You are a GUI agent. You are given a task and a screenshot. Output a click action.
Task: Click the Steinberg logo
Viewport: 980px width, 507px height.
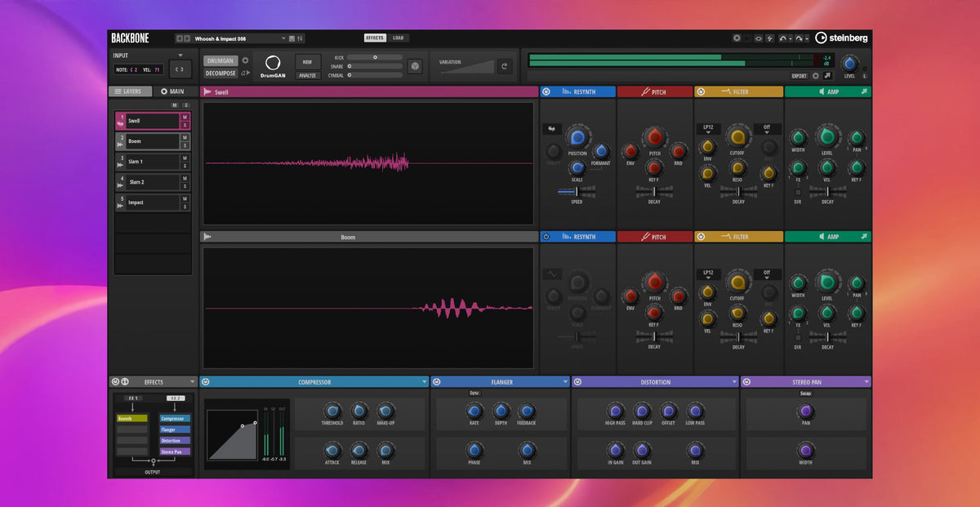click(841, 38)
